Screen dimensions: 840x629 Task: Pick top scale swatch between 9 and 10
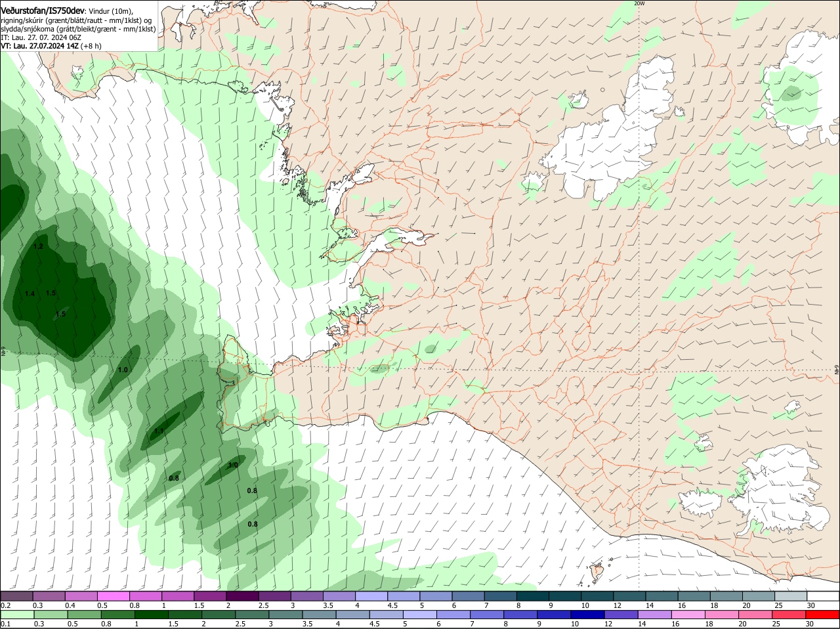pyautogui.click(x=565, y=596)
